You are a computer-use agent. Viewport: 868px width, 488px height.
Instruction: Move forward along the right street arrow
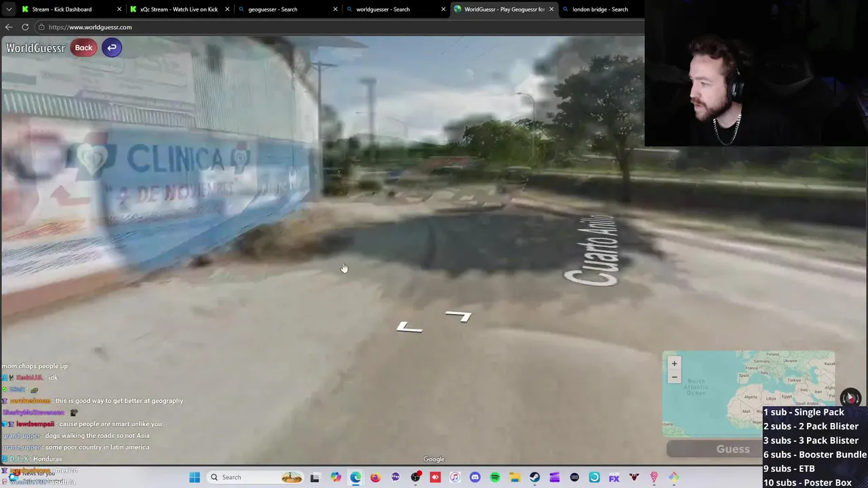click(459, 316)
